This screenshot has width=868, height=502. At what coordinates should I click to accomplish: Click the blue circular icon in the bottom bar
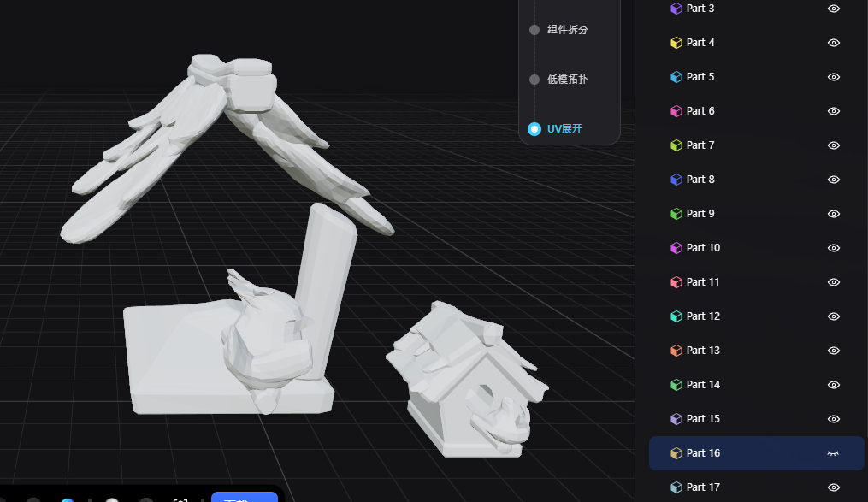[68, 500]
